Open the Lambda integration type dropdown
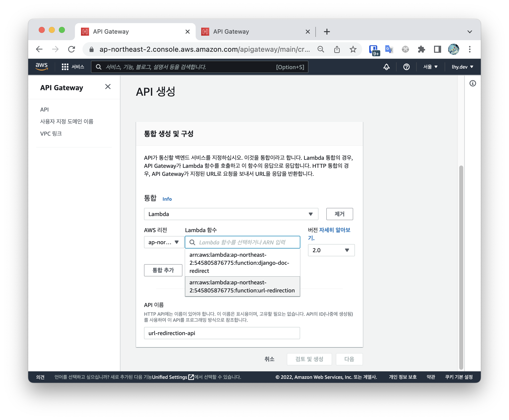The image size is (509, 420). coord(231,214)
